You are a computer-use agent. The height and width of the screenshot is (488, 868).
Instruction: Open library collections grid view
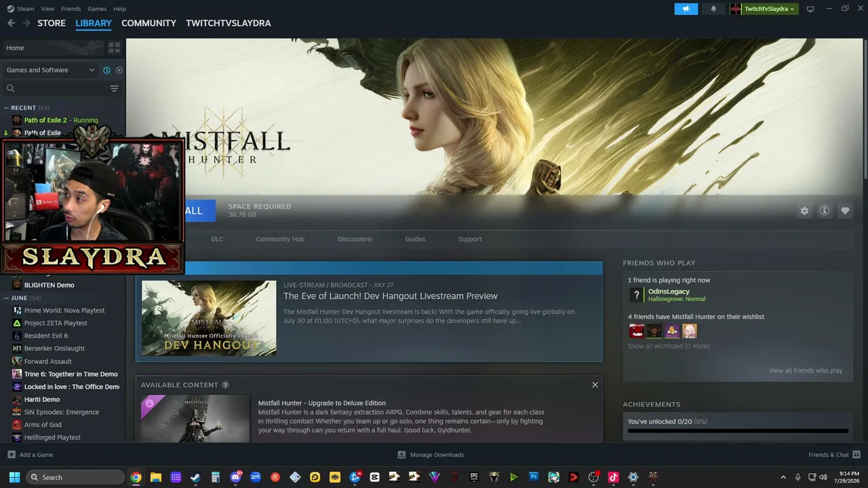114,47
